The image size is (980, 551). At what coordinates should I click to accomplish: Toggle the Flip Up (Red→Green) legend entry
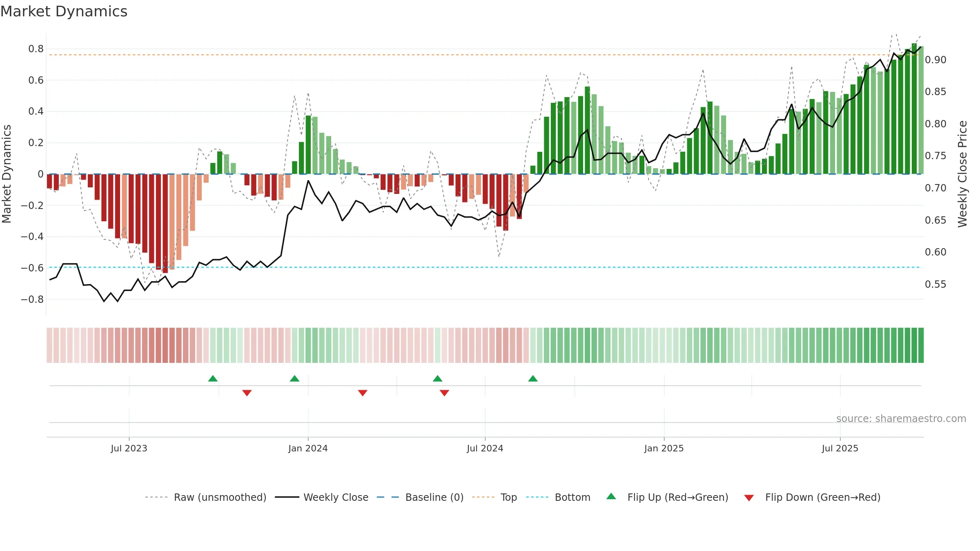(x=667, y=497)
